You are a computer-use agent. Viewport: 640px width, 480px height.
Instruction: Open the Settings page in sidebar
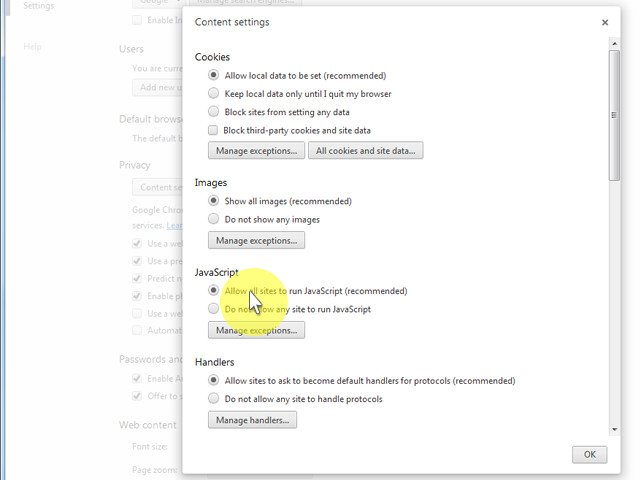[x=38, y=6]
